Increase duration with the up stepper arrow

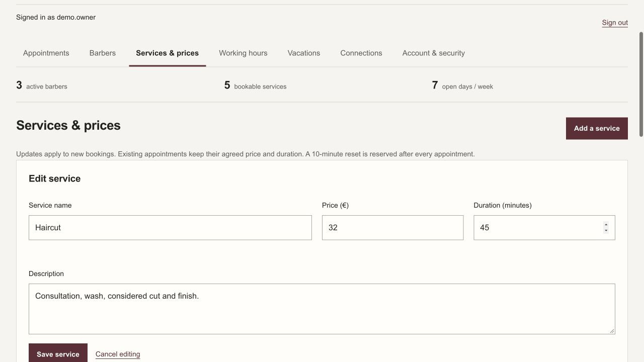[606, 225]
